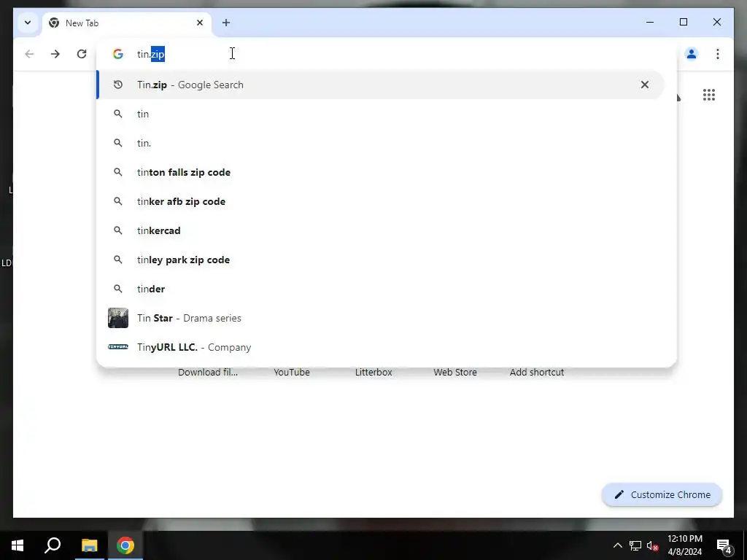Open a new tab with plus button
The image size is (747, 560).
point(226,23)
